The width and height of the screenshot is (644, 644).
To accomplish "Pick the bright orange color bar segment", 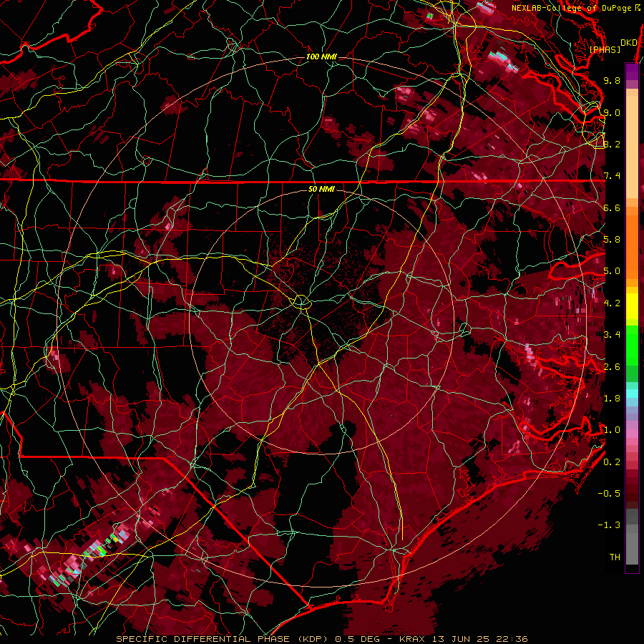I will tap(632, 247).
